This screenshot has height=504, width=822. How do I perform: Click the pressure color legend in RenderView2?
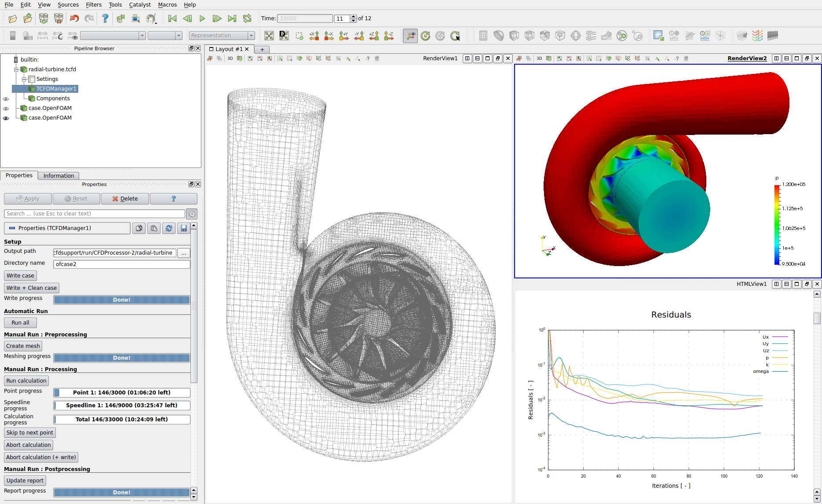click(778, 224)
